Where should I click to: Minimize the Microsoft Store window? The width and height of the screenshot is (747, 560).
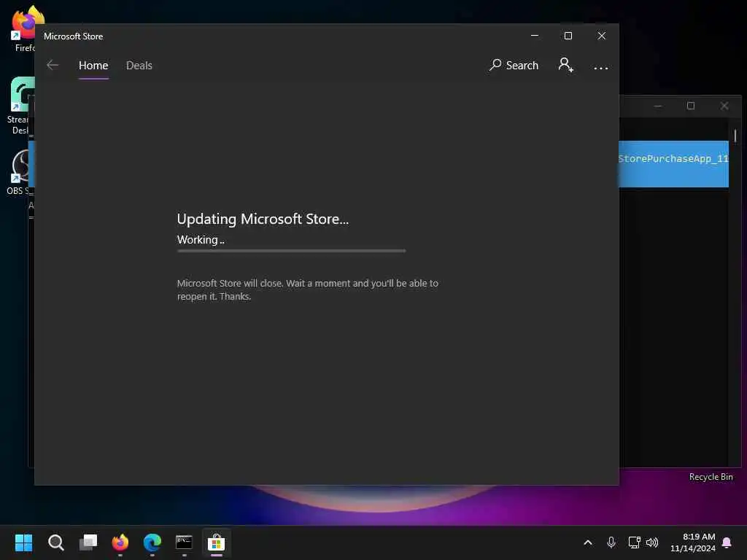click(535, 36)
